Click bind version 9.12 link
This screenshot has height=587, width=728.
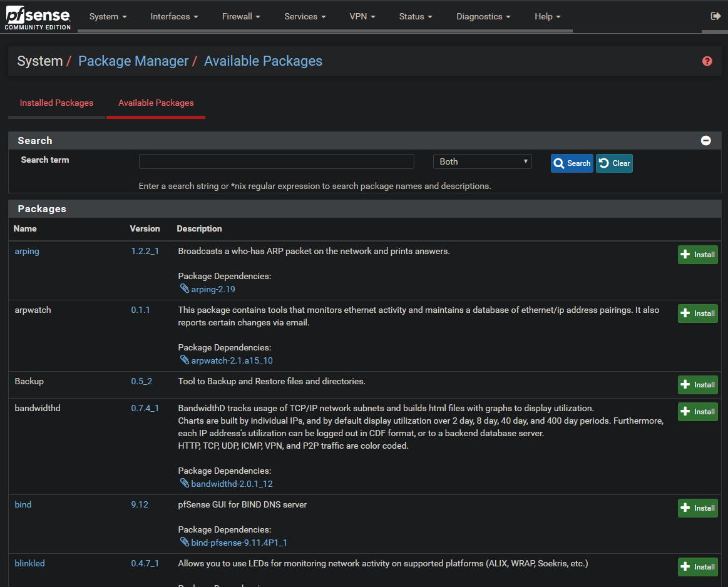[x=140, y=504]
